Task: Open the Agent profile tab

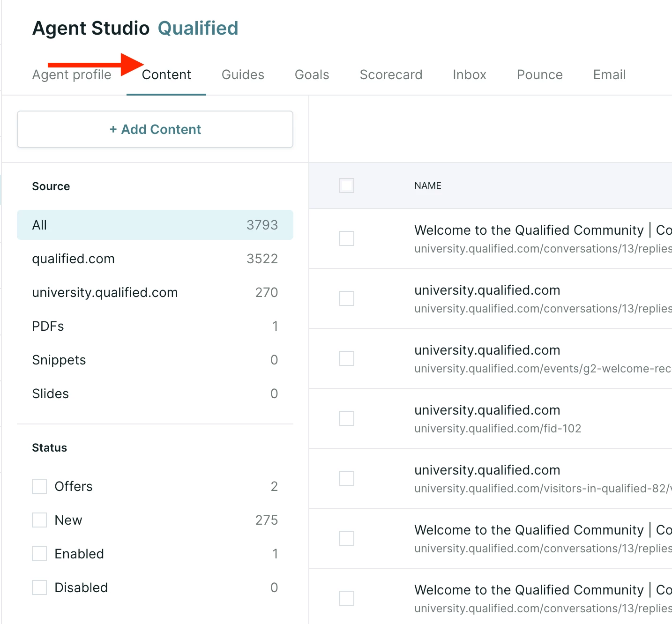Action: (x=72, y=75)
